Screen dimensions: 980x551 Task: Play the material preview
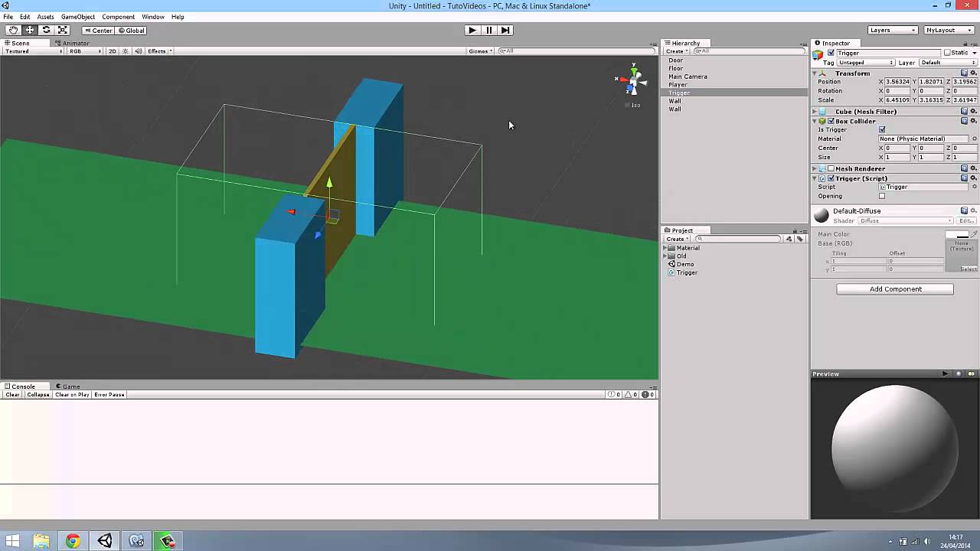(x=945, y=373)
